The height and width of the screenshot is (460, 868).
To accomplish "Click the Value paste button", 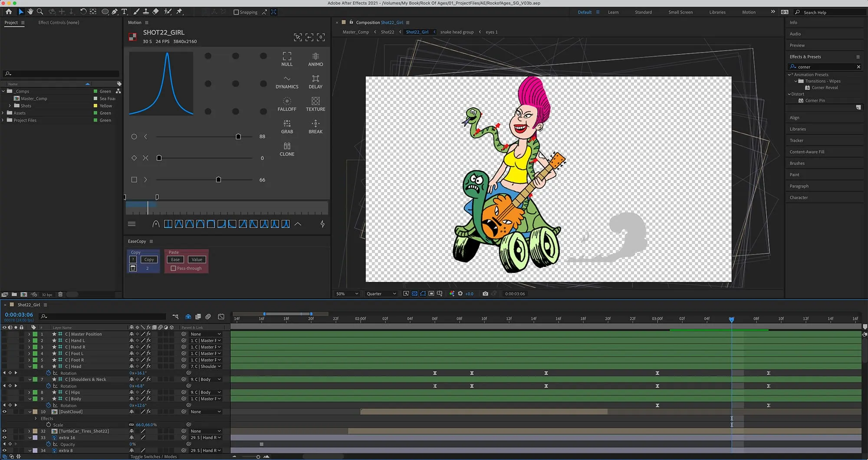I will (197, 260).
